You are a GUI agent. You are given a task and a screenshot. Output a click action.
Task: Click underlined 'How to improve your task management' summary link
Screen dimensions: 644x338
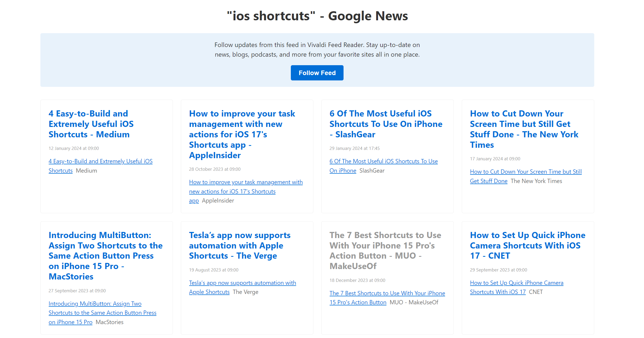point(245,182)
